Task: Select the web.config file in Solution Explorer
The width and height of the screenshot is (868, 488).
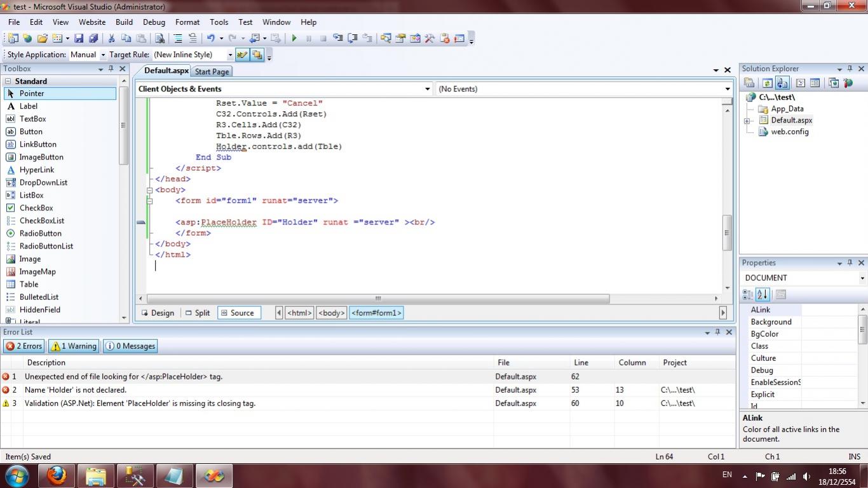Action: pyautogui.click(x=790, y=132)
